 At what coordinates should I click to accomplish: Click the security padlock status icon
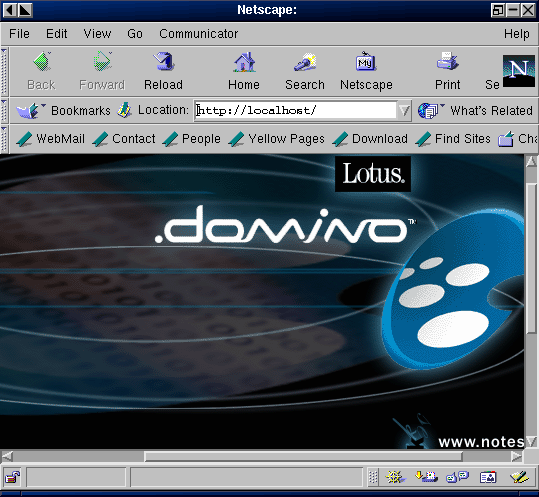(x=13, y=477)
